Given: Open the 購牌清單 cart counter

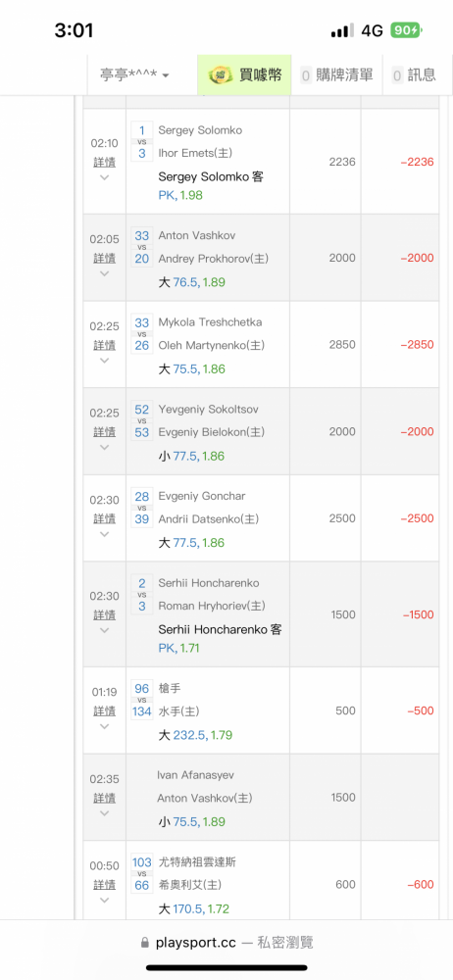Looking at the screenshot, I should [x=306, y=76].
